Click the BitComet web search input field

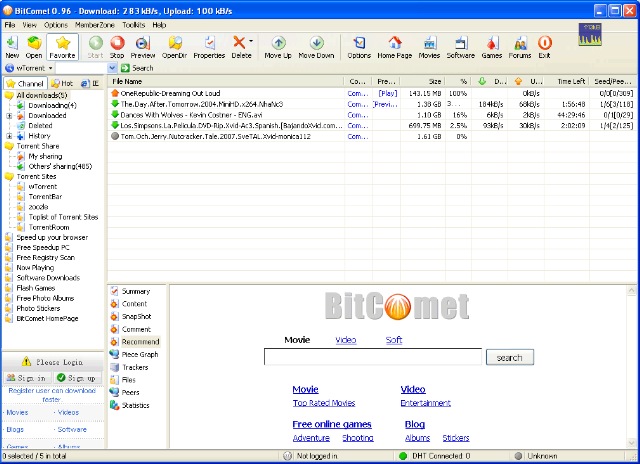coord(373,357)
